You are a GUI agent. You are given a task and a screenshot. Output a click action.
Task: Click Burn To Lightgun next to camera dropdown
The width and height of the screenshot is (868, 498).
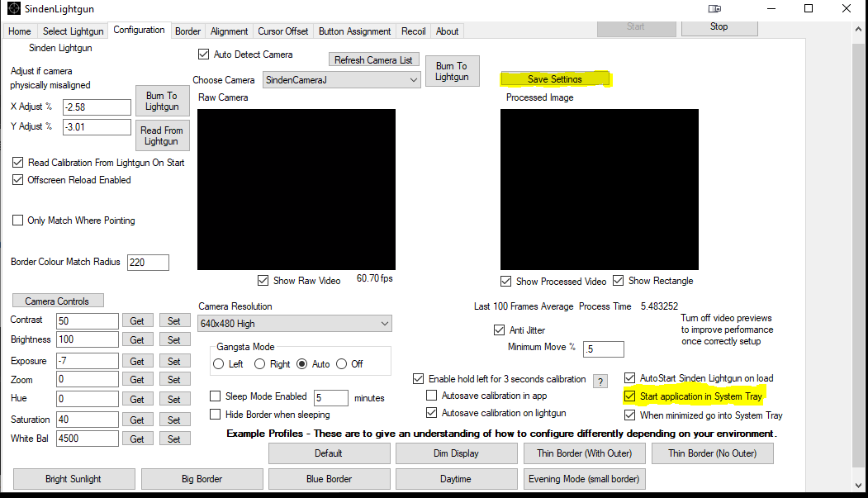pos(452,71)
